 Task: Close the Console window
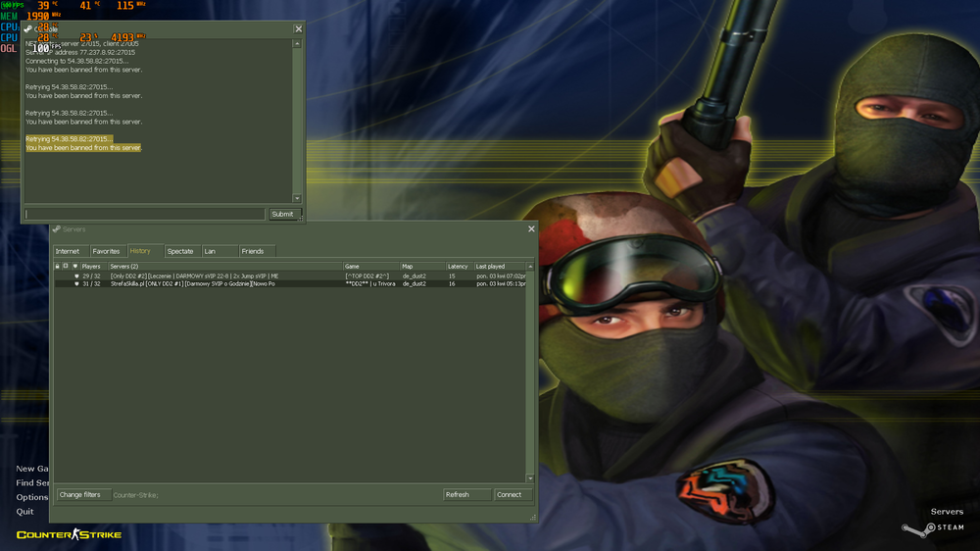pyautogui.click(x=298, y=28)
